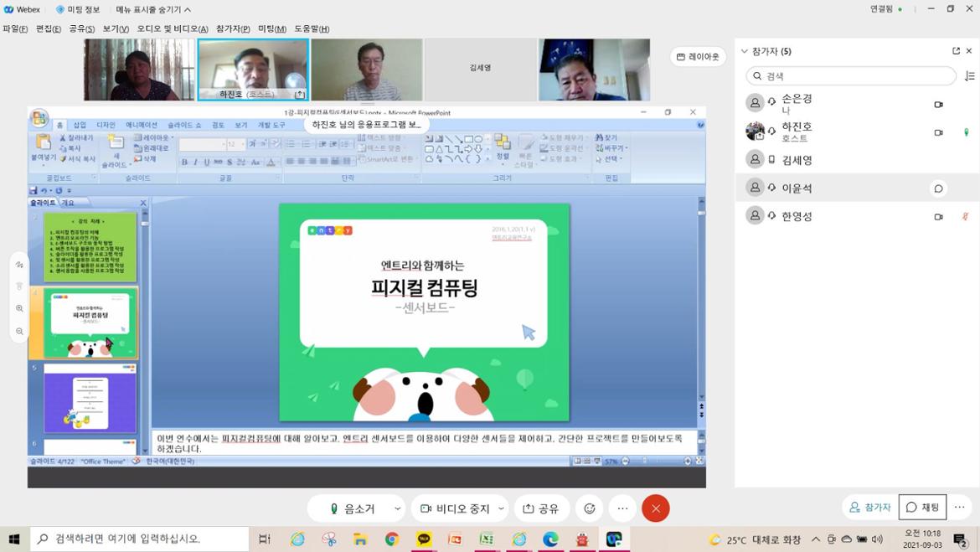Click the Italic I formatting button
Screen dimensions: 980x552
click(x=196, y=162)
